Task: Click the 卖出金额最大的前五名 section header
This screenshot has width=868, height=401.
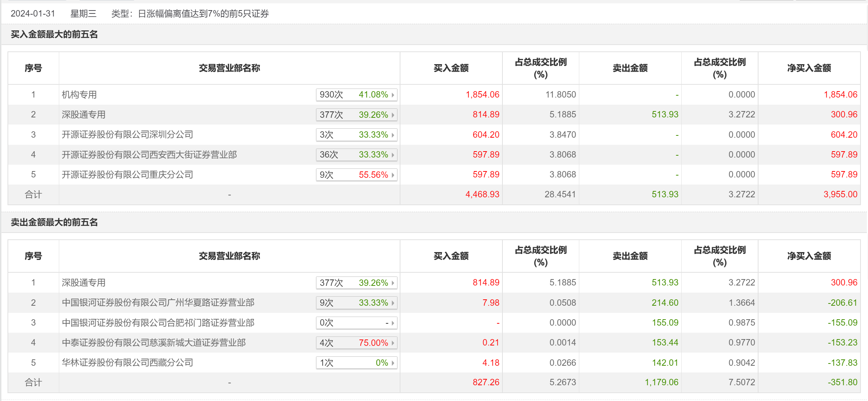Action: [x=54, y=222]
